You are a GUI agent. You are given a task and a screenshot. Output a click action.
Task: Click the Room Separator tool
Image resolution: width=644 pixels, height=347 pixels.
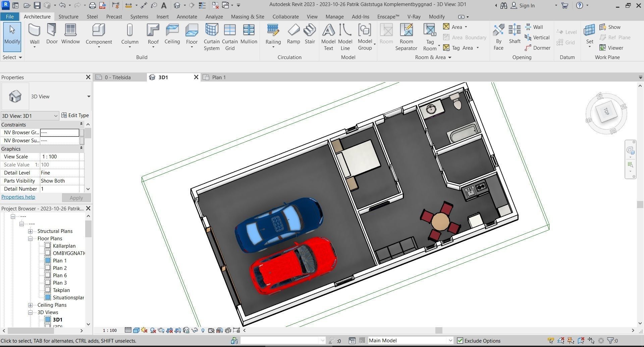point(406,37)
